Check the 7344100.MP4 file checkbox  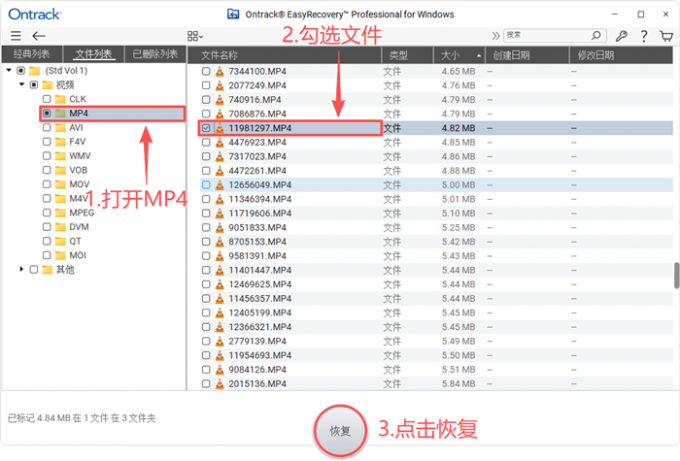click(x=206, y=71)
